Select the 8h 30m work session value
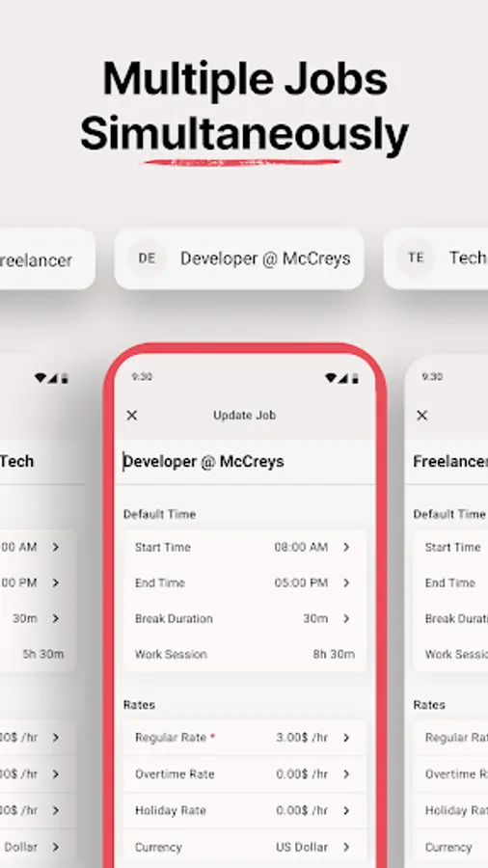Image resolution: width=488 pixels, height=868 pixels. pyautogui.click(x=334, y=654)
